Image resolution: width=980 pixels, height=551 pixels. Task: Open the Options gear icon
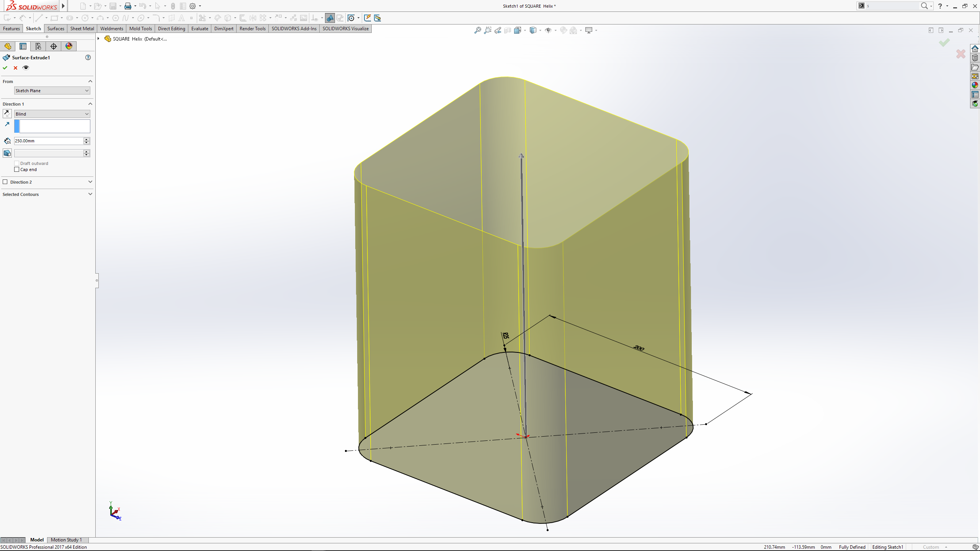pyautogui.click(x=193, y=6)
